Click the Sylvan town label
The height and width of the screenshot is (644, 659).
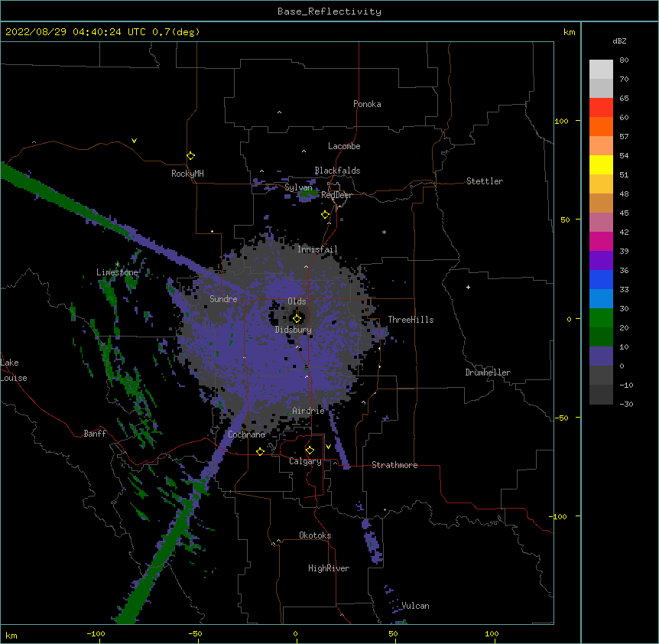click(298, 187)
